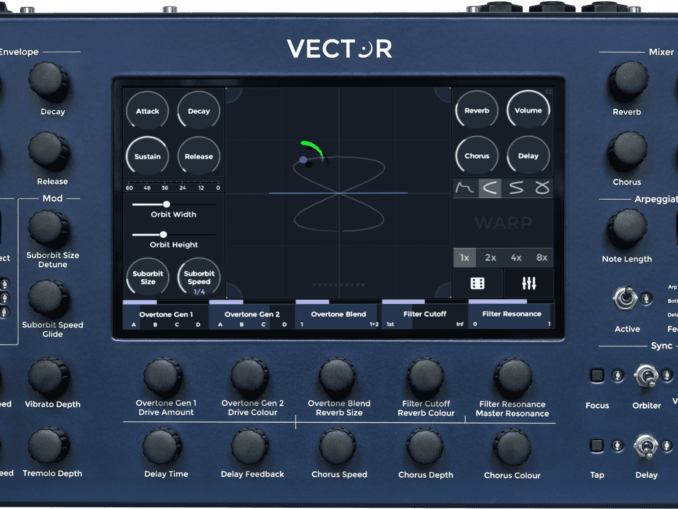Screen dimensions: 678x509
Task: Click the Overtone Gen 1 Drive Amount knob
Action: [x=163, y=377]
